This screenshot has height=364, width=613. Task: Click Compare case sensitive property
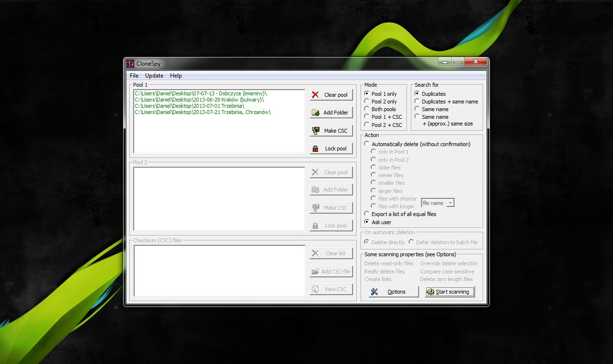pos(447,272)
